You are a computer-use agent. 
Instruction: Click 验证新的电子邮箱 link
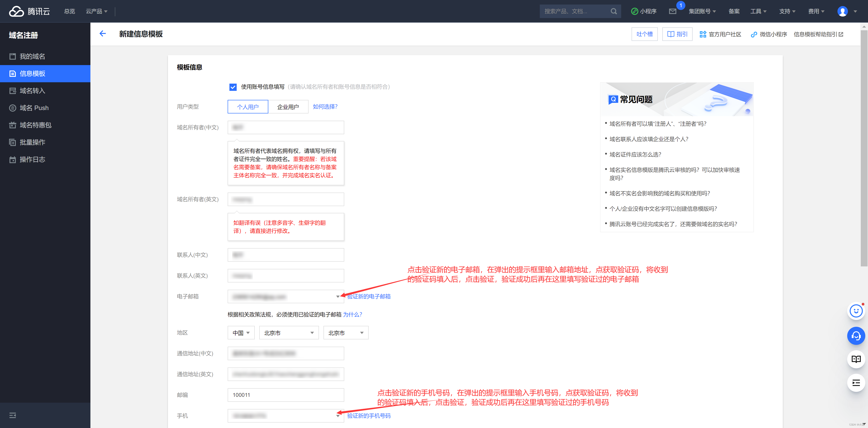(369, 296)
